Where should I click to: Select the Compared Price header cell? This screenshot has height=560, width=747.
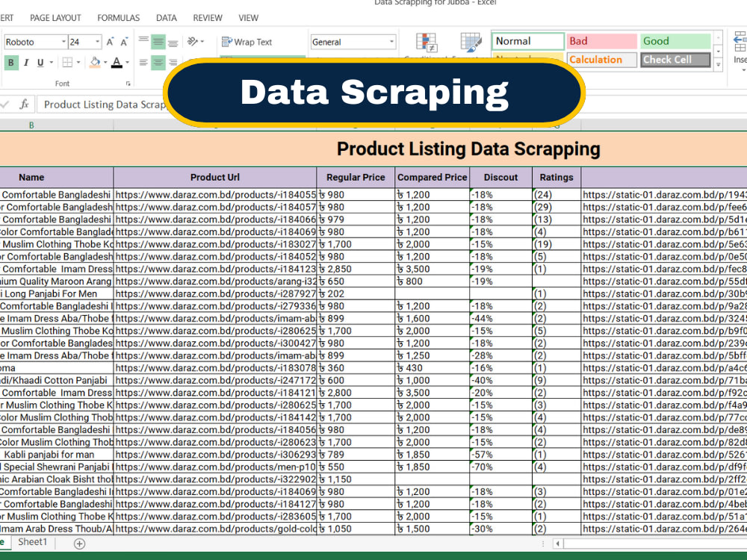point(432,177)
